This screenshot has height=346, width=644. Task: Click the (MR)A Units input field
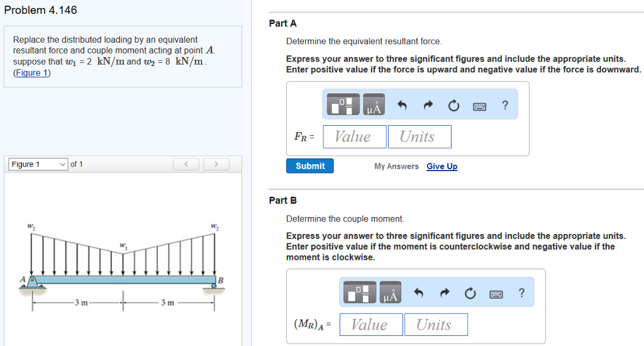click(435, 325)
